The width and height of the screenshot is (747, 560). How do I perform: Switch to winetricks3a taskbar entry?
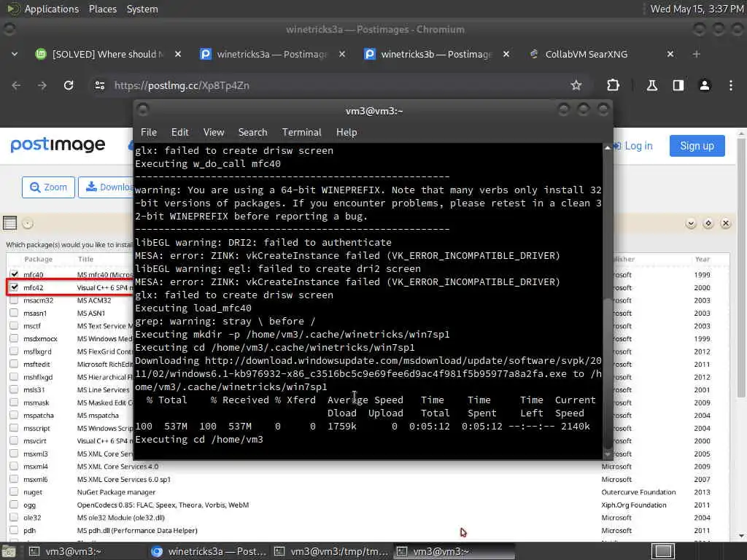click(x=208, y=551)
